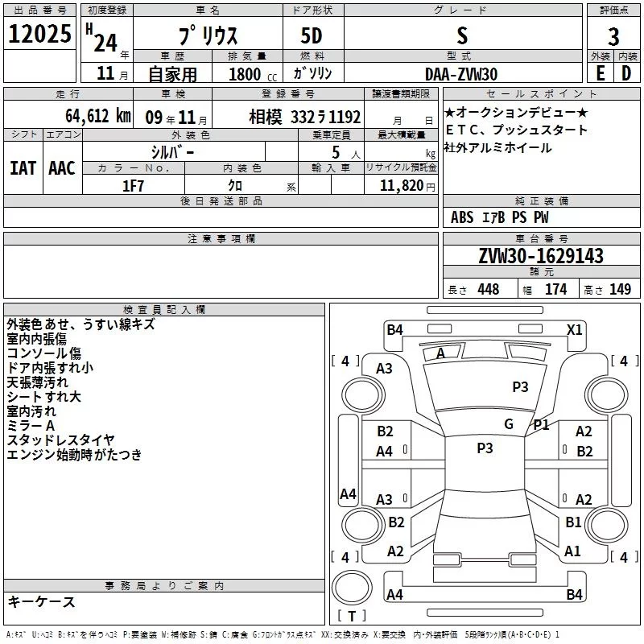
Task: Click the A marker on front windshield
Action: tap(440, 353)
